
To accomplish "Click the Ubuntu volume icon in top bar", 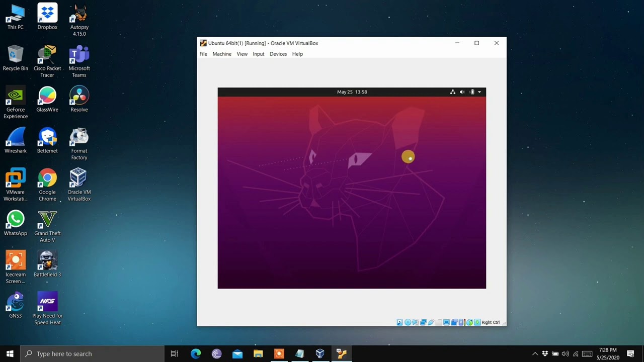I will pyautogui.click(x=462, y=92).
